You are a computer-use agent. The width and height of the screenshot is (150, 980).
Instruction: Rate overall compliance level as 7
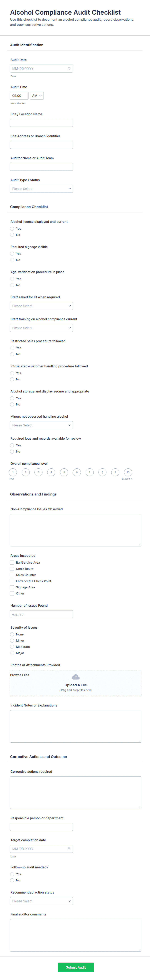coord(90,472)
